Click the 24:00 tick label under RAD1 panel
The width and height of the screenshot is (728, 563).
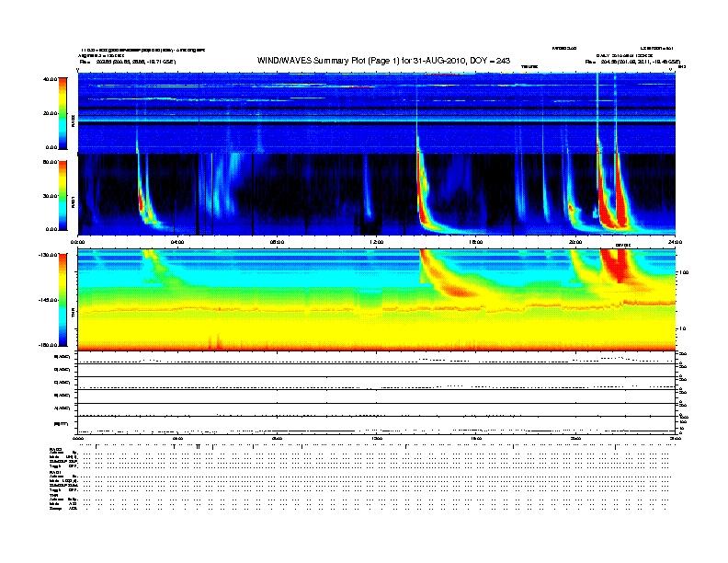click(675, 242)
